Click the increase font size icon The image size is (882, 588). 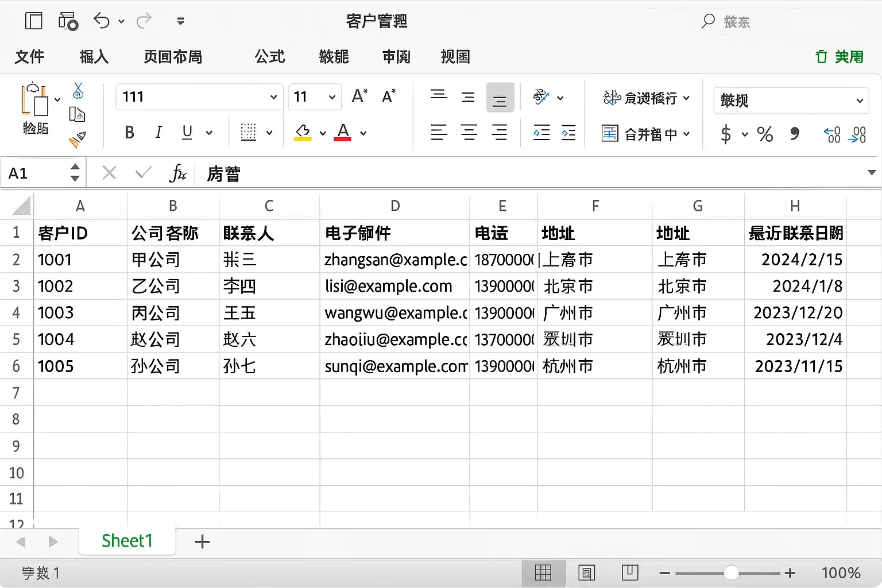click(x=359, y=96)
